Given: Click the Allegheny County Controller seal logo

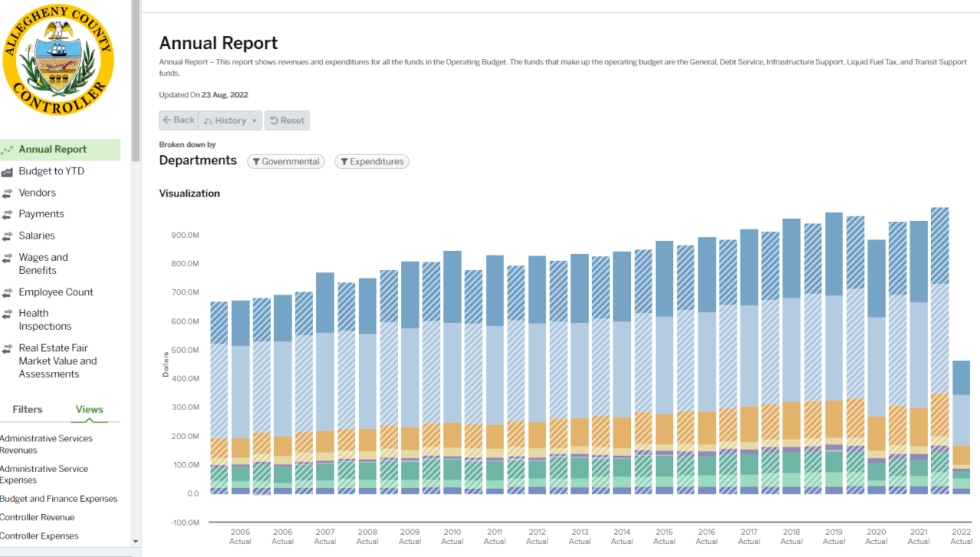Looking at the screenshot, I should point(58,60).
